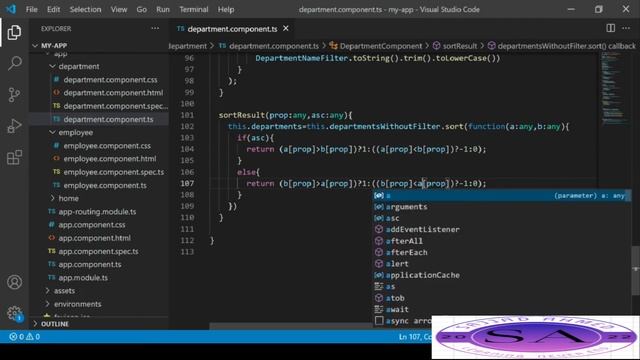The height and width of the screenshot is (360, 640).
Task: Select 'applicationCache' suggestion in autocomplete
Action: point(502,276)
